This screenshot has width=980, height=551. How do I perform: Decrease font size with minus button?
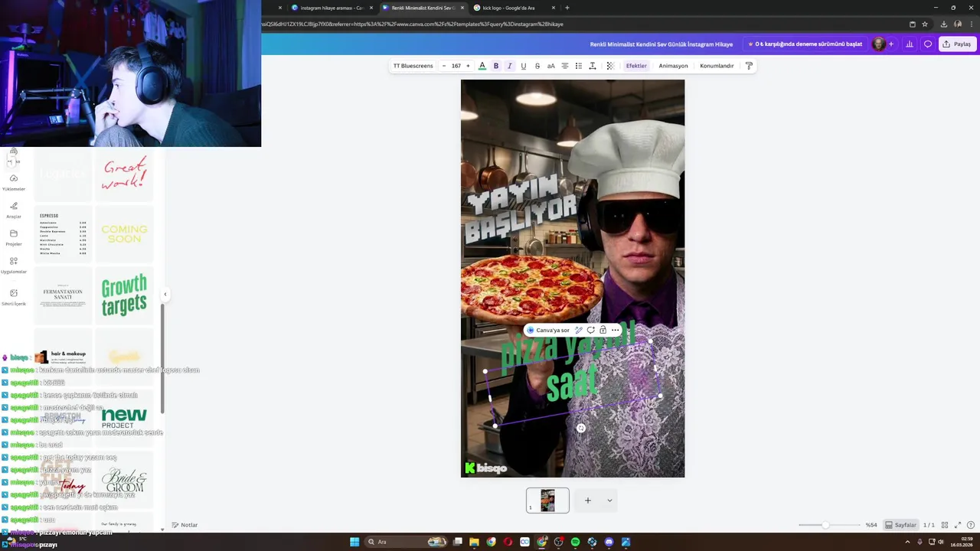click(x=444, y=66)
